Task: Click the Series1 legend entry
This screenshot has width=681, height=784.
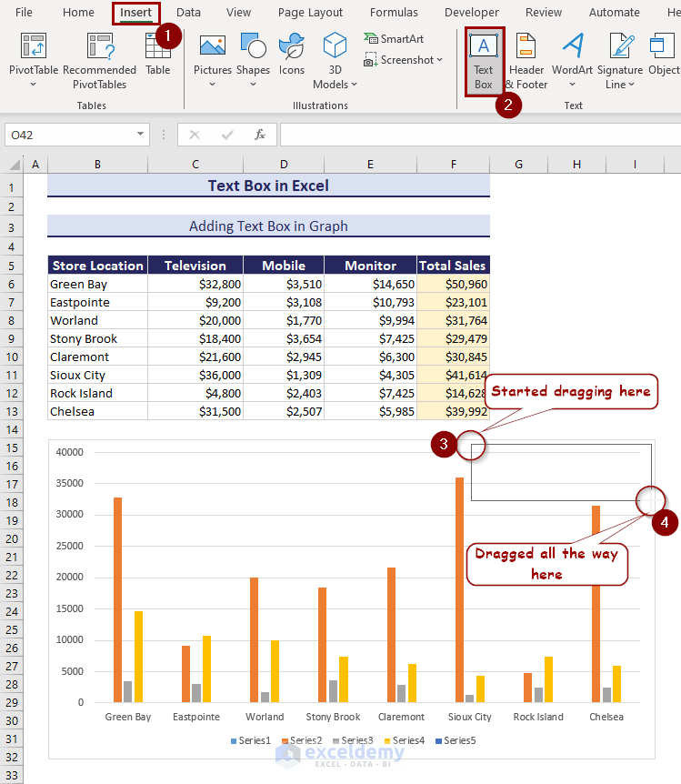Action: (251, 740)
